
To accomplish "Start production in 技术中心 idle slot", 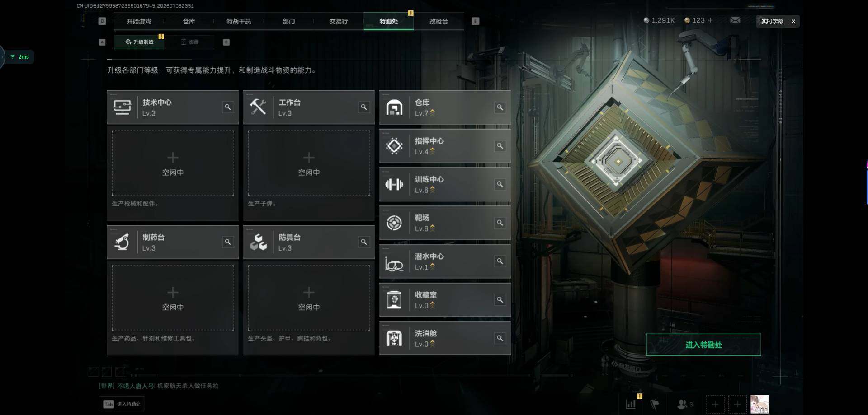I will click(x=173, y=163).
